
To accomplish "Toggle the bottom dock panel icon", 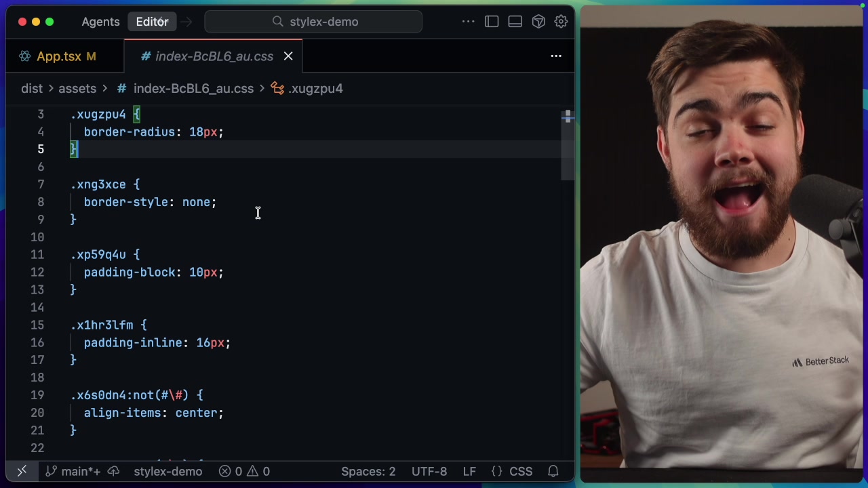I will tap(515, 21).
